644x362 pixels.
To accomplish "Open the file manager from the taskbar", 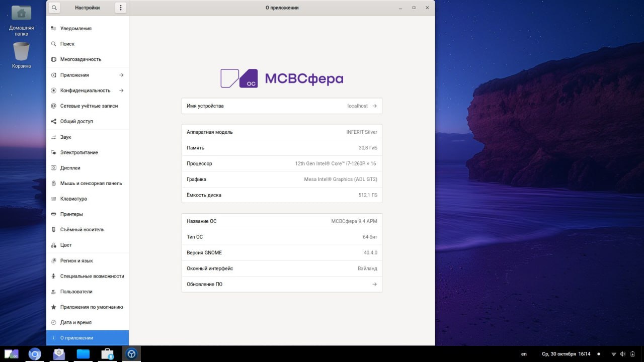I will pos(83,354).
